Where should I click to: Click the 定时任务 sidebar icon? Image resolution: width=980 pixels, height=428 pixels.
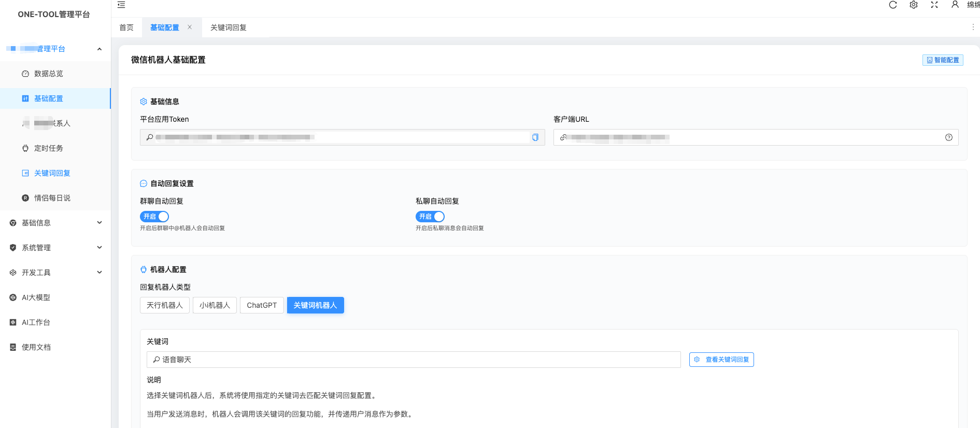(25, 148)
